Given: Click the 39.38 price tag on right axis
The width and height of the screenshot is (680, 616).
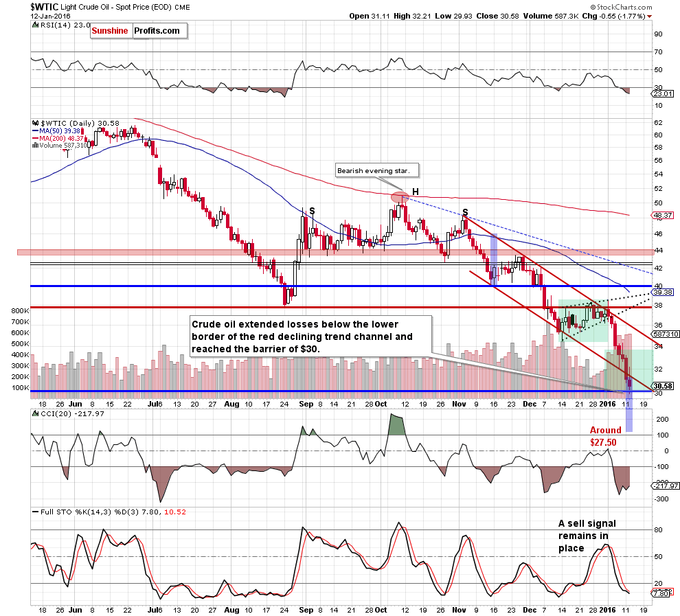Looking at the screenshot, I should pos(663,292).
